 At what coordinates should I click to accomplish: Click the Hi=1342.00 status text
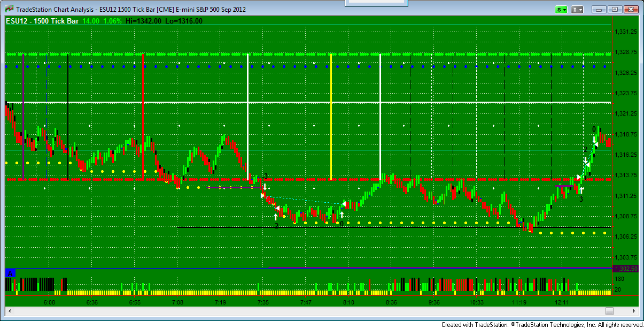[143, 21]
